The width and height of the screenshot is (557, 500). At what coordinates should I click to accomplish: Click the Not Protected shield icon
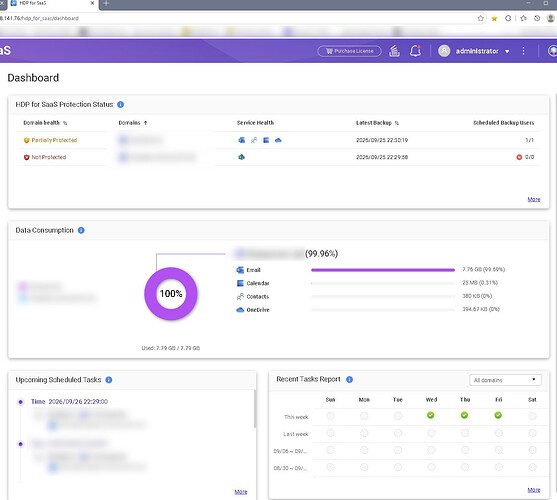point(26,157)
